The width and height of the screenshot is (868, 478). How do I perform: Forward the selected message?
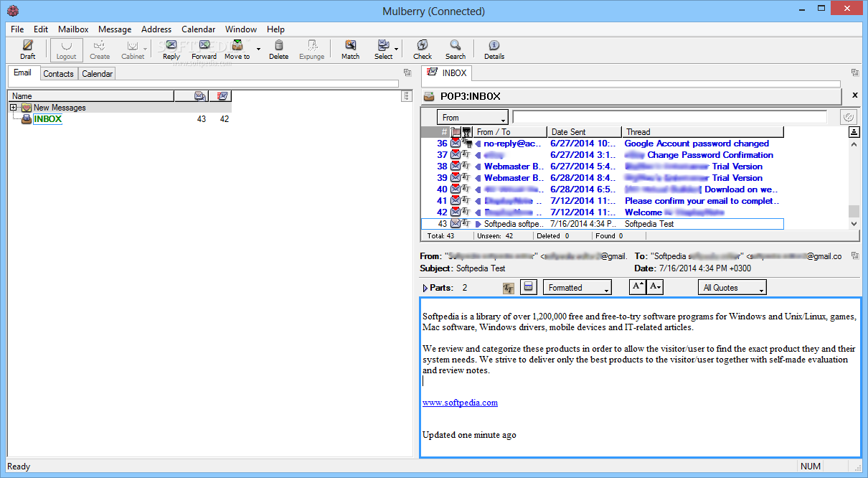204,50
